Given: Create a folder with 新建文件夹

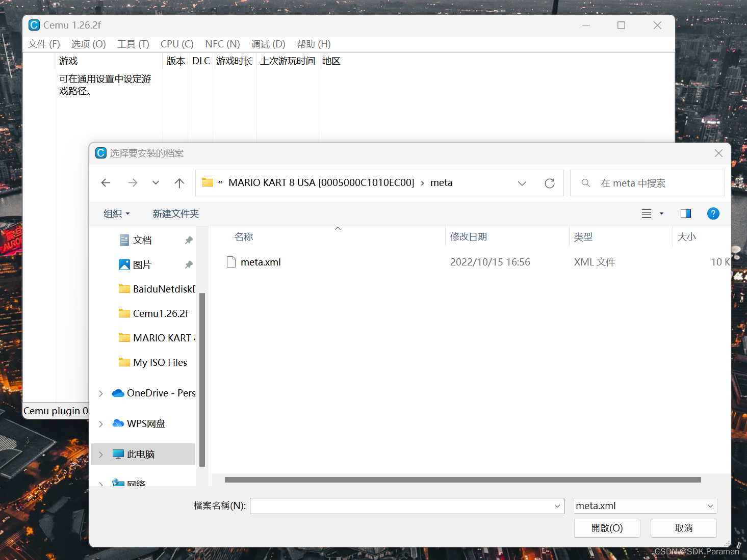Looking at the screenshot, I should tap(175, 214).
